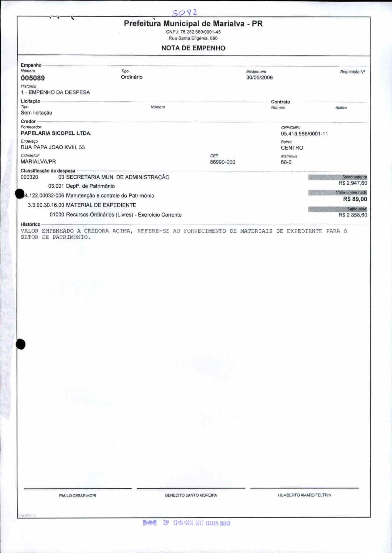Click address "RUA PAPA JOAO XVIII, 53"
Screen dimensions: 392x553
point(53,147)
